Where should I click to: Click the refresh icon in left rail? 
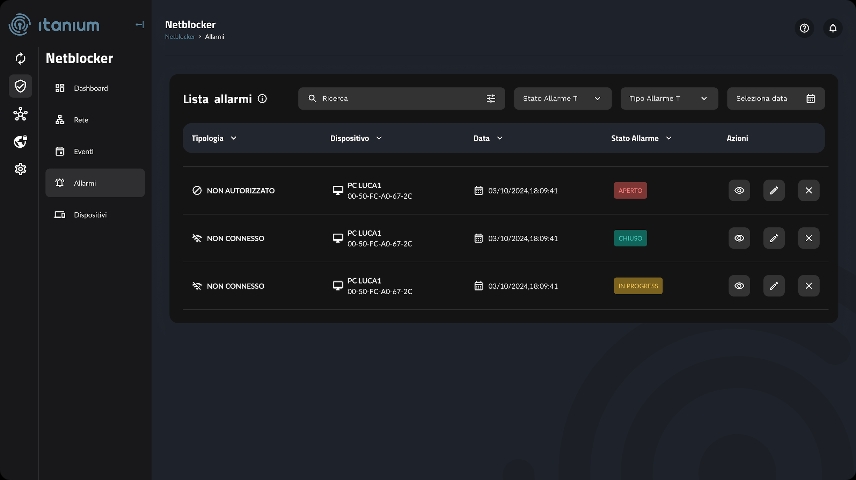point(20,58)
